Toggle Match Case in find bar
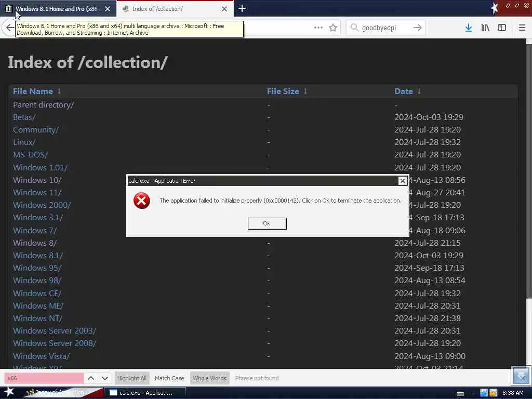532x399 pixels. tap(169, 378)
